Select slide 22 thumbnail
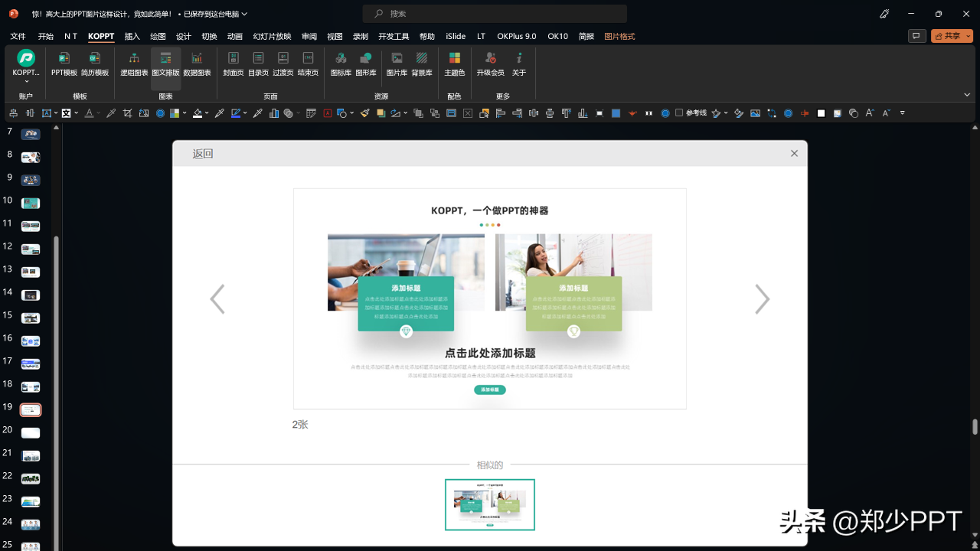 tap(31, 478)
